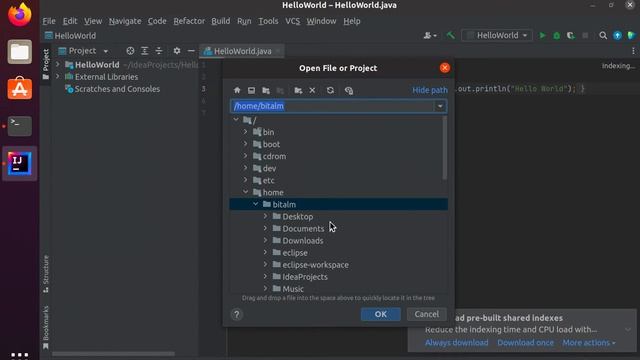The width and height of the screenshot is (640, 360).
Task: Click Always download link
Action: tap(456, 343)
